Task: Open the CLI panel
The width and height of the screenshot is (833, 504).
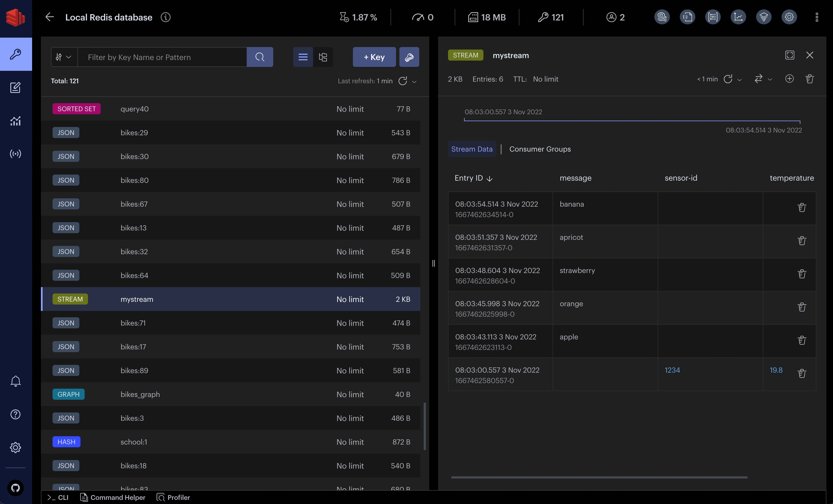Action: pyautogui.click(x=58, y=497)
